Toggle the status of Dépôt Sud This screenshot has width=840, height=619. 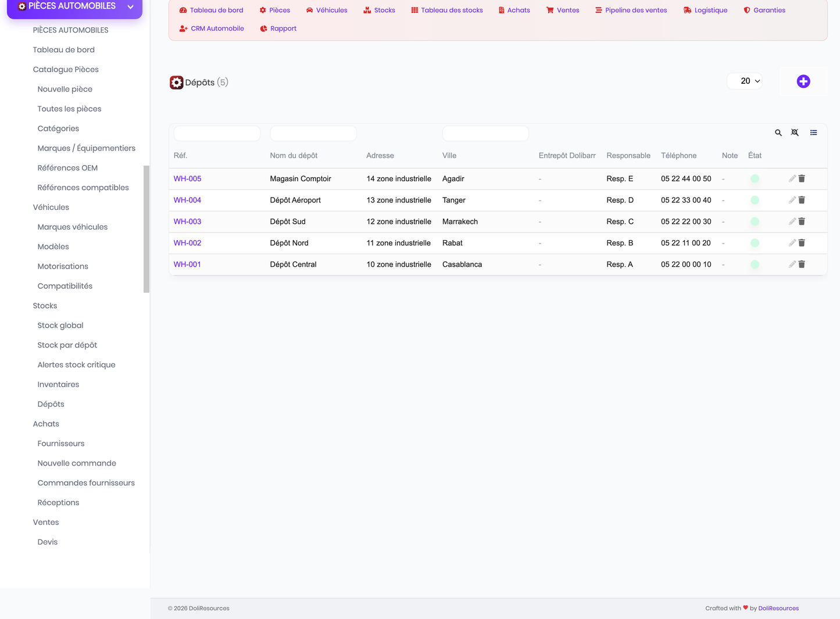tap(755, 221)
